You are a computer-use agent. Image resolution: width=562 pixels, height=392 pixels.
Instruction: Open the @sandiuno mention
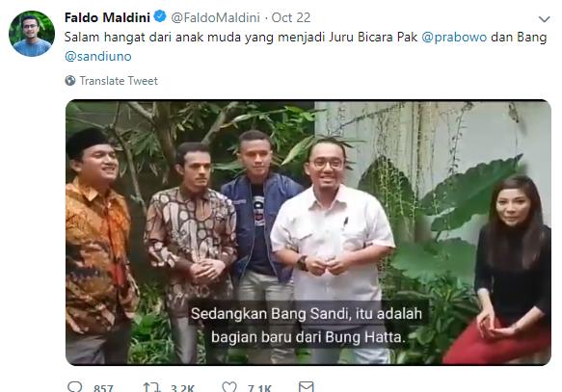point(98,57)
